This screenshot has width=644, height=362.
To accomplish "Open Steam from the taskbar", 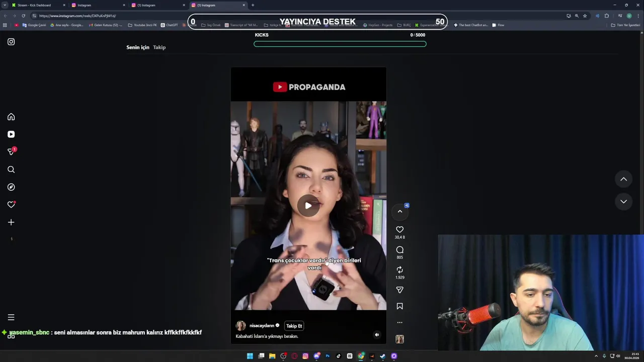I will click(383, 356).
